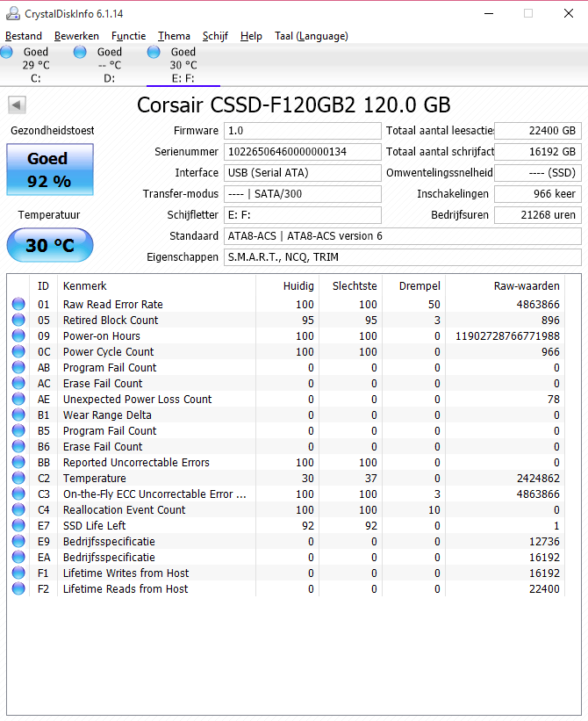
Task: Click the Interface field USB (Serial ATA)
Action: (302, 173)
